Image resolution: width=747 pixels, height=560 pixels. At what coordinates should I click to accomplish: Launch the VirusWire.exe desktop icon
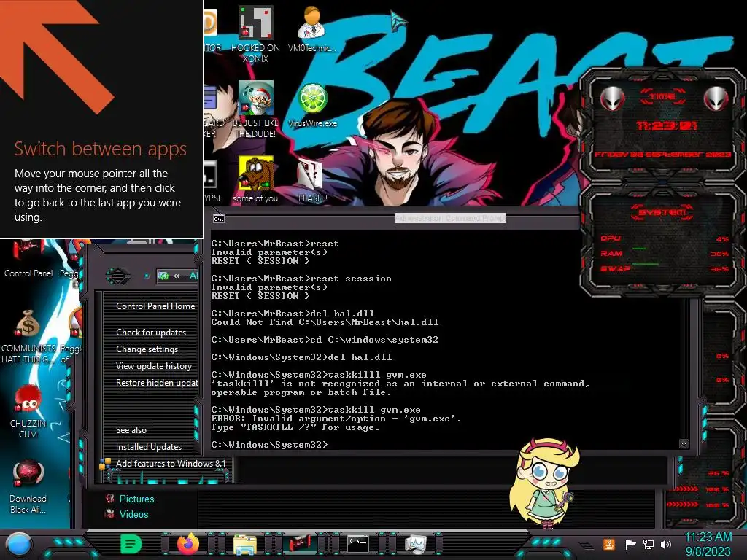point(312,105)
